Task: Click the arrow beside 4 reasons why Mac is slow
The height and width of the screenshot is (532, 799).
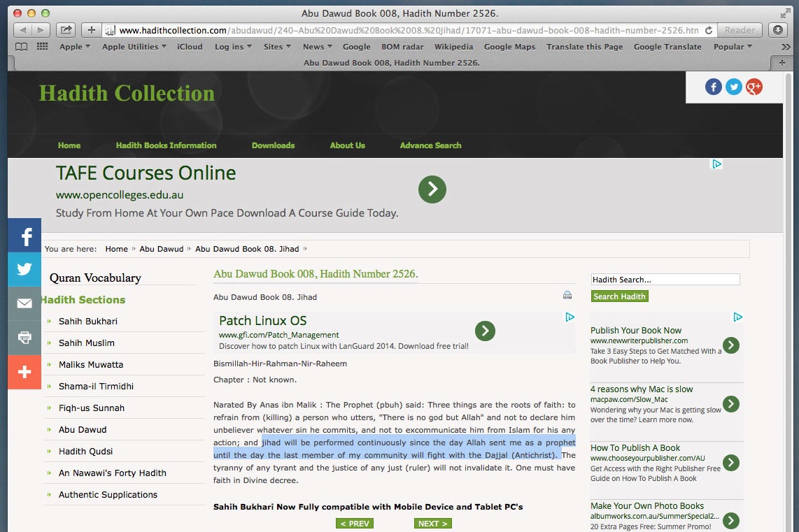Action: (730, 404)
